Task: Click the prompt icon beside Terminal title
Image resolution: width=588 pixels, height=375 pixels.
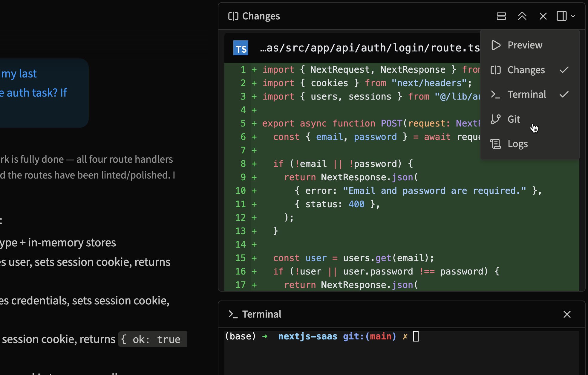Action: pos(233,314)
